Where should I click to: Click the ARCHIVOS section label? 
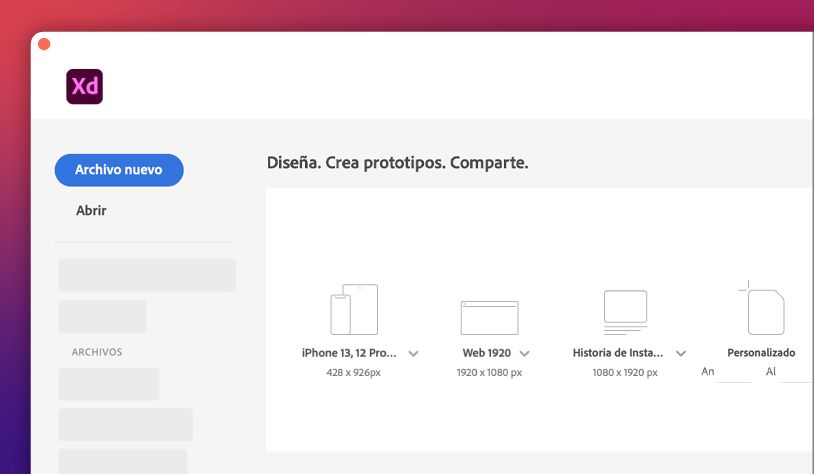(97, 352)
